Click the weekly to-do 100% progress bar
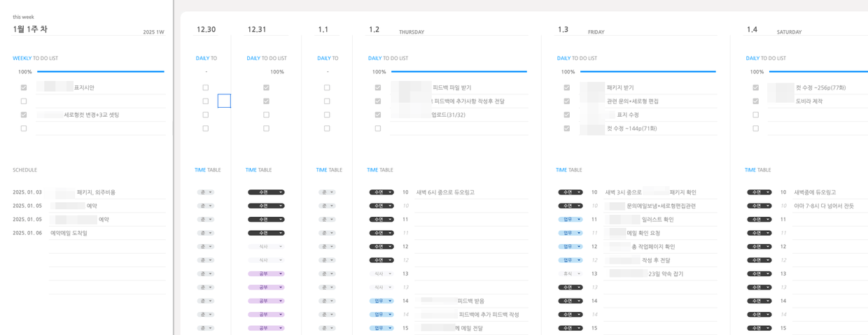This screenshot has width=868, height=335. (100, 71)
